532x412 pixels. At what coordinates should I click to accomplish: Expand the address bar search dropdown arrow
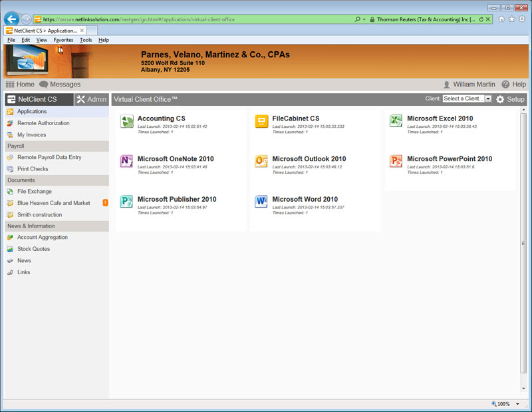pyautogui.click(x=364, y=19)
